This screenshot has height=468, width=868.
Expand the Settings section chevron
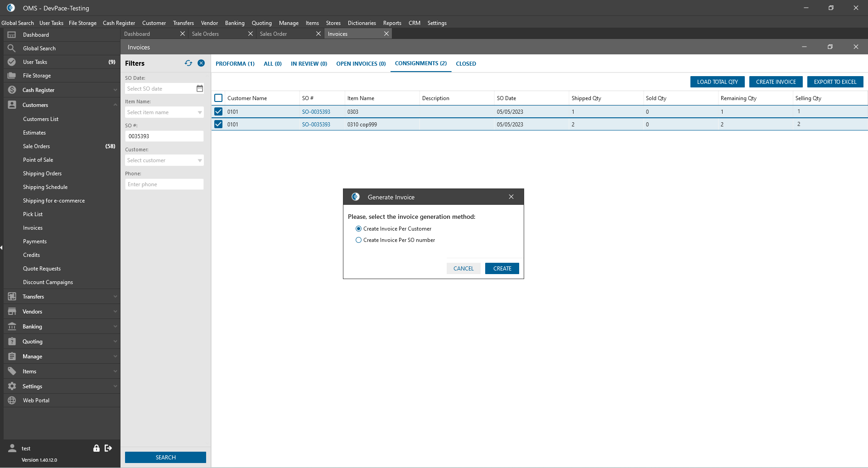point(115,386)
